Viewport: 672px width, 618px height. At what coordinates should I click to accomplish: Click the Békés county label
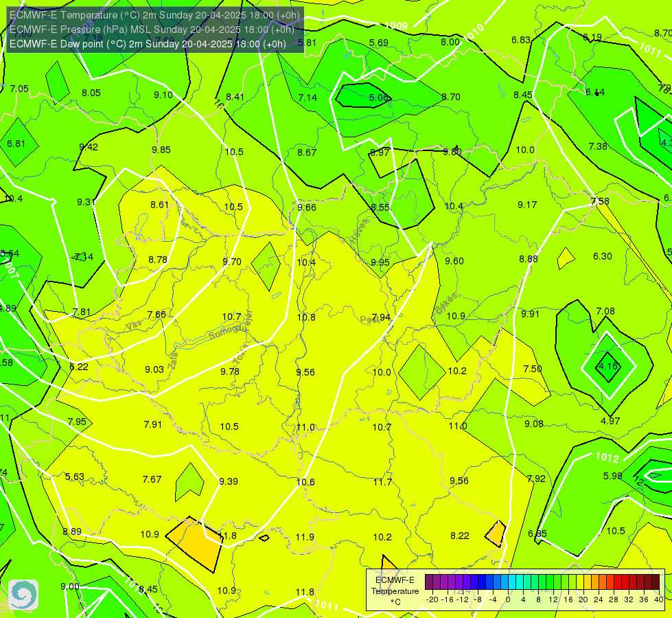click(x=446, y=304)
